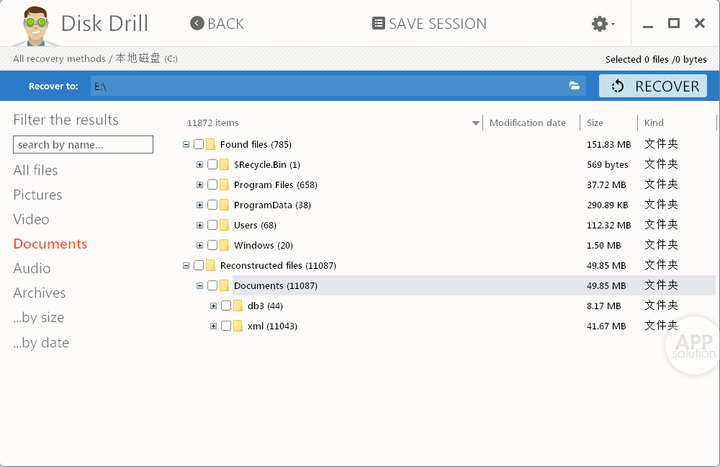Open the ...by date filter
The height and width of the screenshot is (467, 720).
coord(41,343)
